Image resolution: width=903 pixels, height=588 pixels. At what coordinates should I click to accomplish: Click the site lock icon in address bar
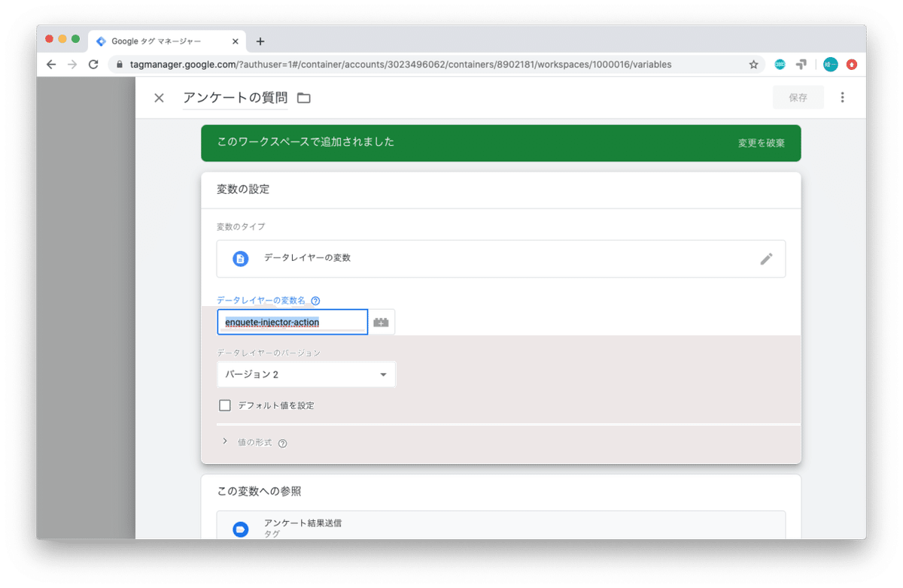coord(120,65)
